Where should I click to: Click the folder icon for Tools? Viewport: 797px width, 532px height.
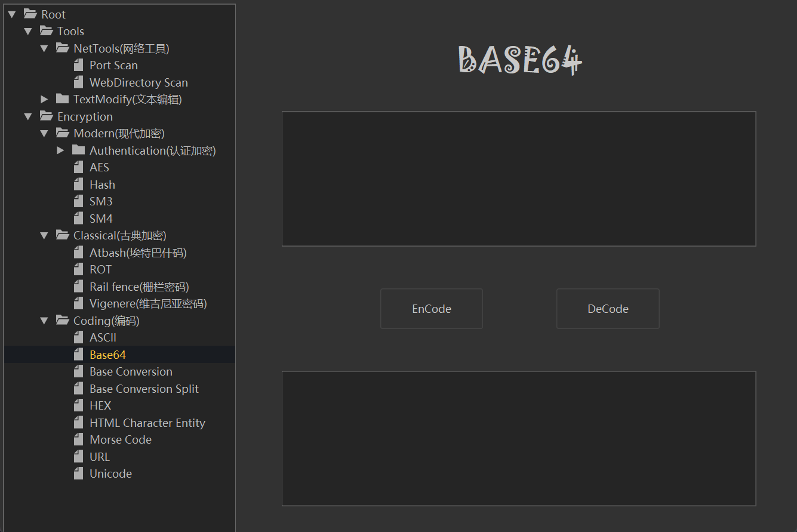[x=47, y=31]
